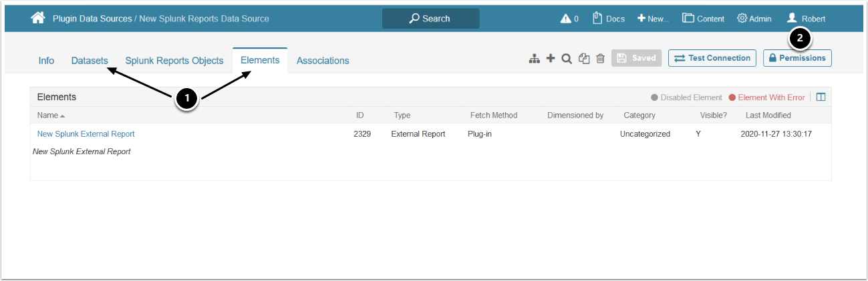This screenshot has height=281, width=868.
Task: Open the New Splunk External Report link
Action: tap(86, 134)
